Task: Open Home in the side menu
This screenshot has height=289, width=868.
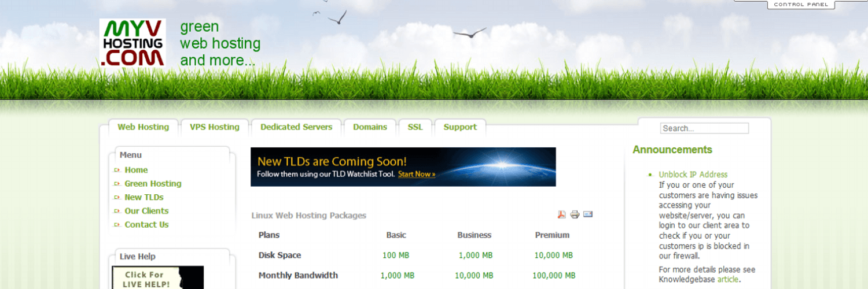Action: [x=136, y=170]
